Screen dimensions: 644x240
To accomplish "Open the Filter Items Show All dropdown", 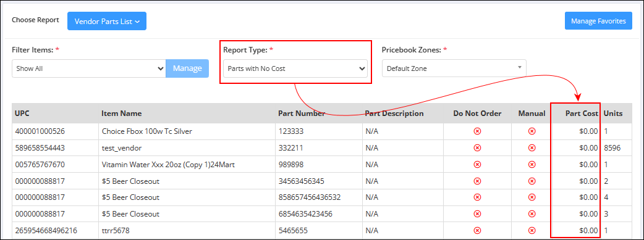I will [x=89, y=68].
